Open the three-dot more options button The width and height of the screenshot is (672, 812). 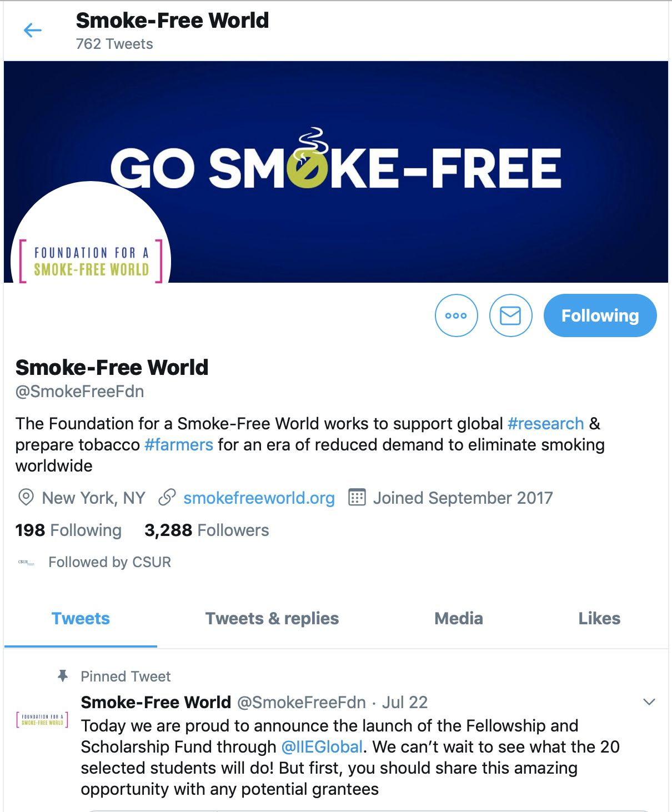coord(457,315)
